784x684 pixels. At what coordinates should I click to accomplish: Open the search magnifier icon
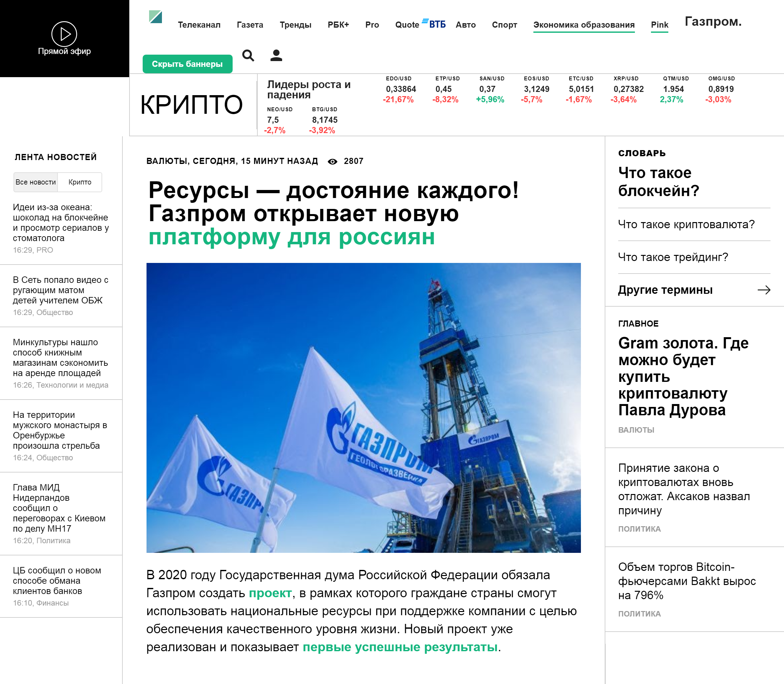(x=248, y=56)
